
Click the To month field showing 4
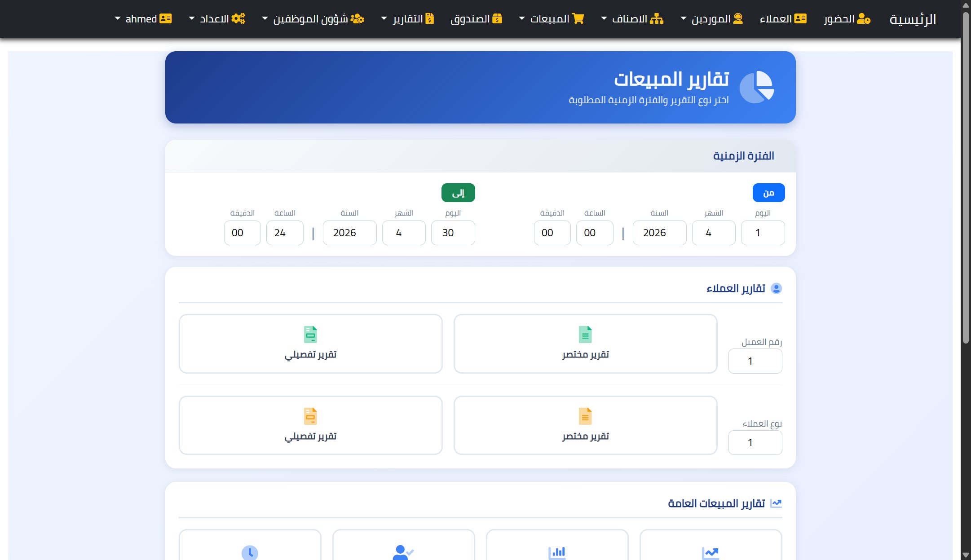point(404,233)
